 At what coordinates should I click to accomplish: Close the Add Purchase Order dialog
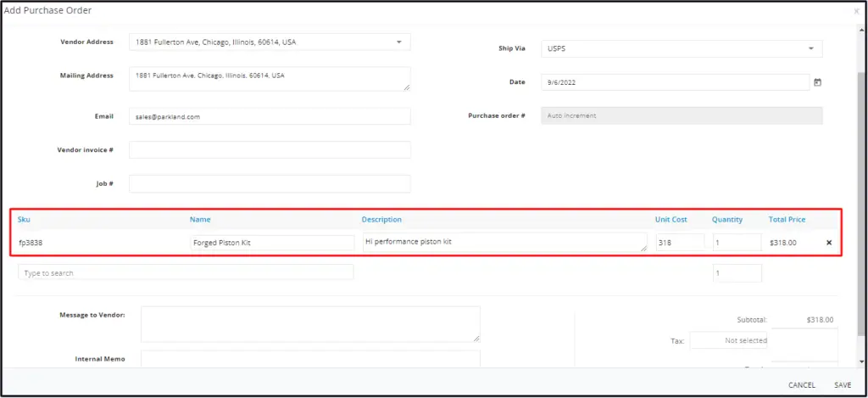pyautogui.click(x=856, y=10)
